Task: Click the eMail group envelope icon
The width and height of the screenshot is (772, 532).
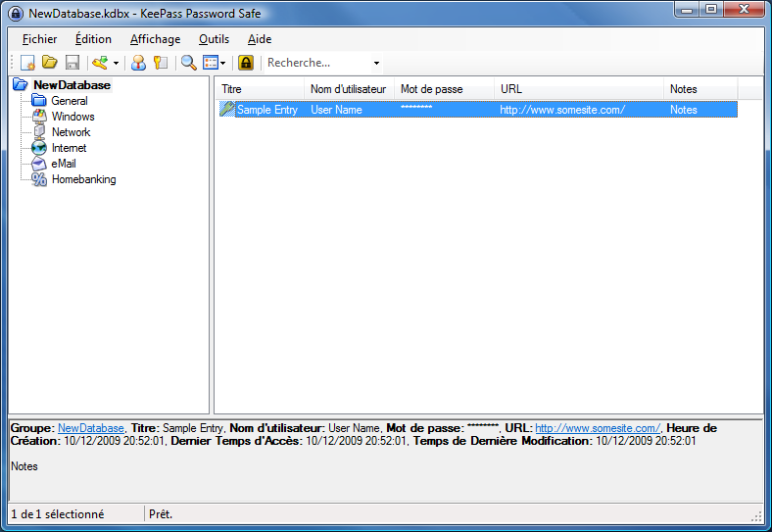Action: click(x=39, y=164)
